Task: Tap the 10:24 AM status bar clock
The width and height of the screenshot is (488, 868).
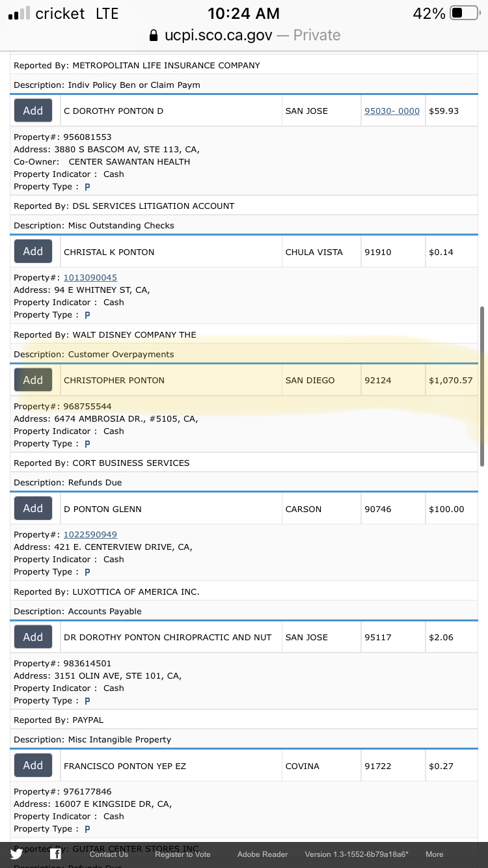Action: (243, 13)
